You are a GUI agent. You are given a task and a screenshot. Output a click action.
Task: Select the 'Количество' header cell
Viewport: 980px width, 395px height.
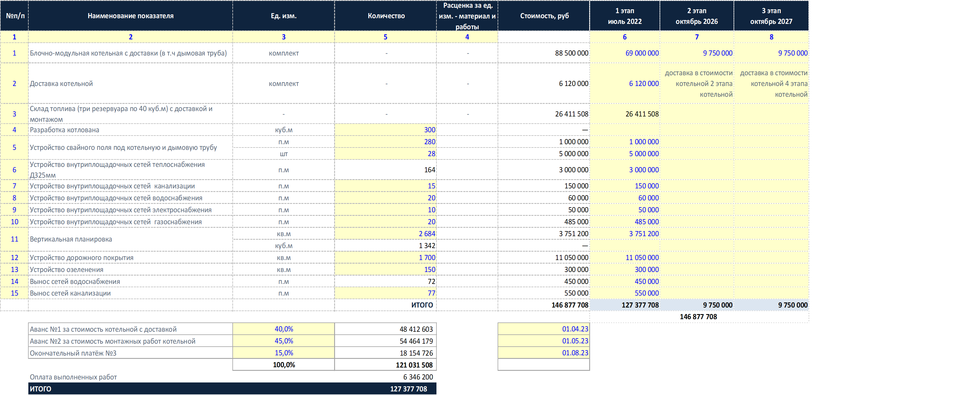click(386, 16)
